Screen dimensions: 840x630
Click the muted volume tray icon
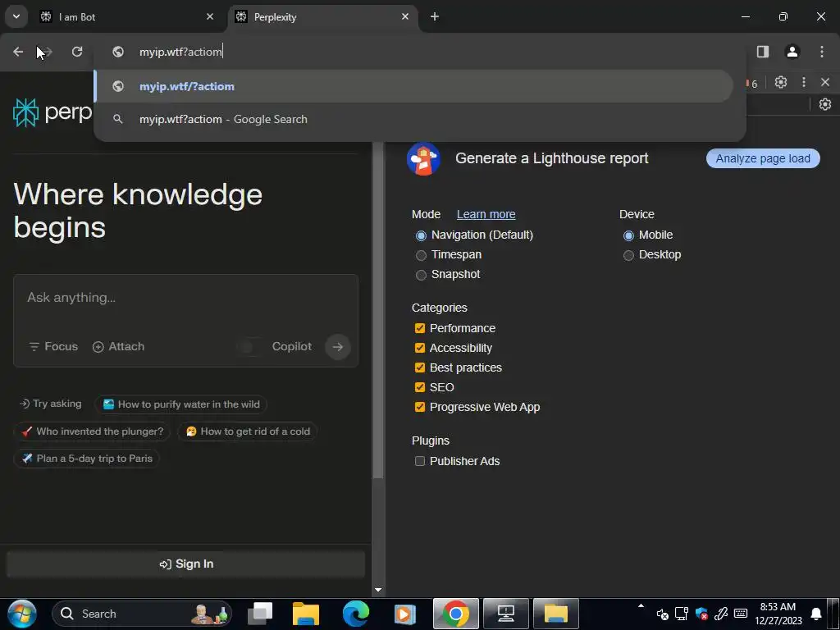[x=662, y=614]
